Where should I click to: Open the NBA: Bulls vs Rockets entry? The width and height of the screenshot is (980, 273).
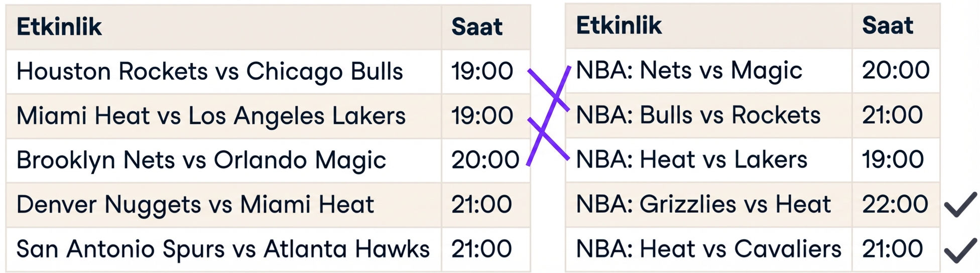coord(698,115)
